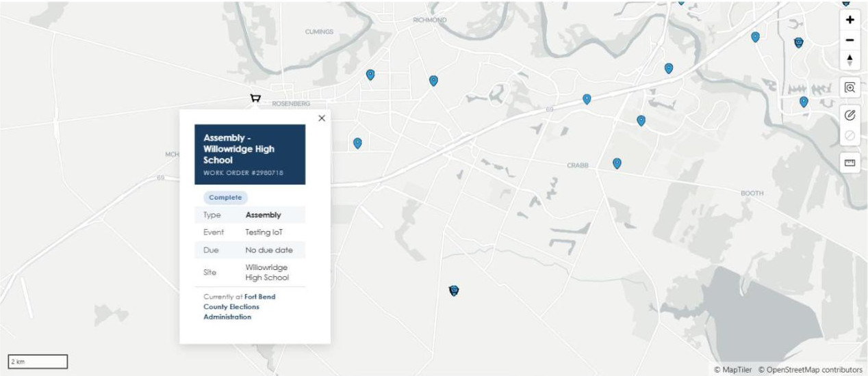Open Fort Bend County Elections Administration link
Viewport: 868px width, 376px height.
point(239,307)
